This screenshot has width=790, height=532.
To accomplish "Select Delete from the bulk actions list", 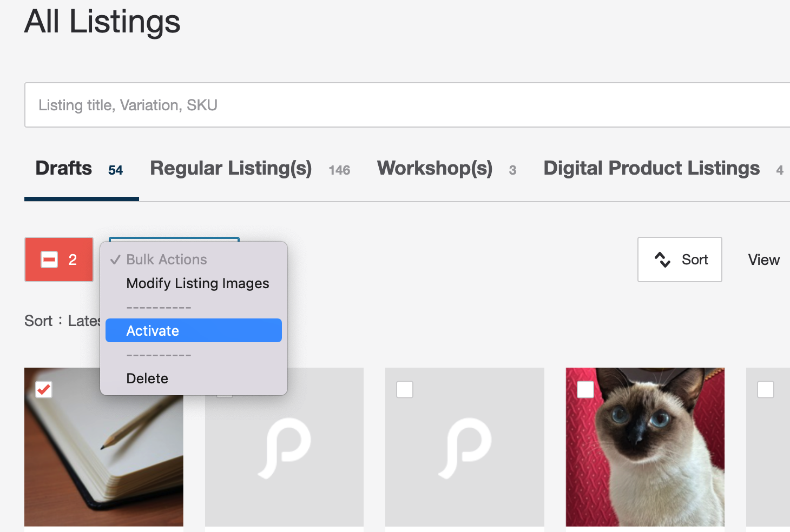I will 147,378.
